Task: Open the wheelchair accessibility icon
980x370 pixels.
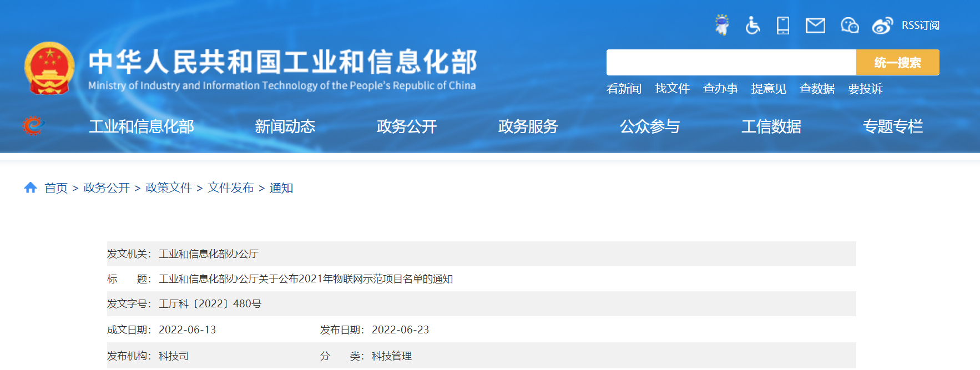Action: click(x=752, y=25)
